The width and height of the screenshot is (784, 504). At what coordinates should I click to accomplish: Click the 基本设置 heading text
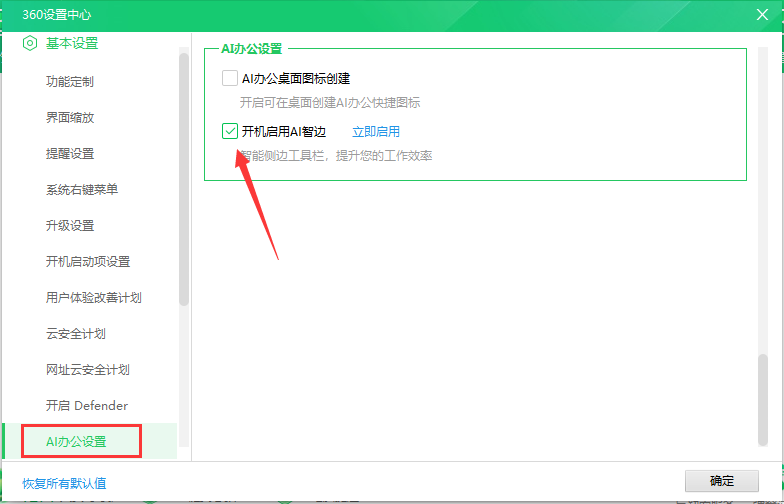(x=72, y=44)
